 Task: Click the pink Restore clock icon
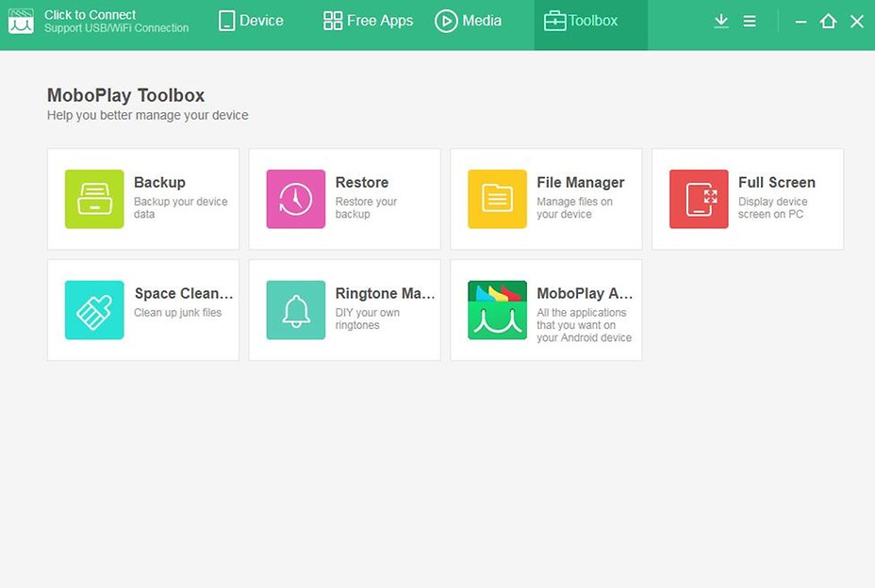[296, 199]
